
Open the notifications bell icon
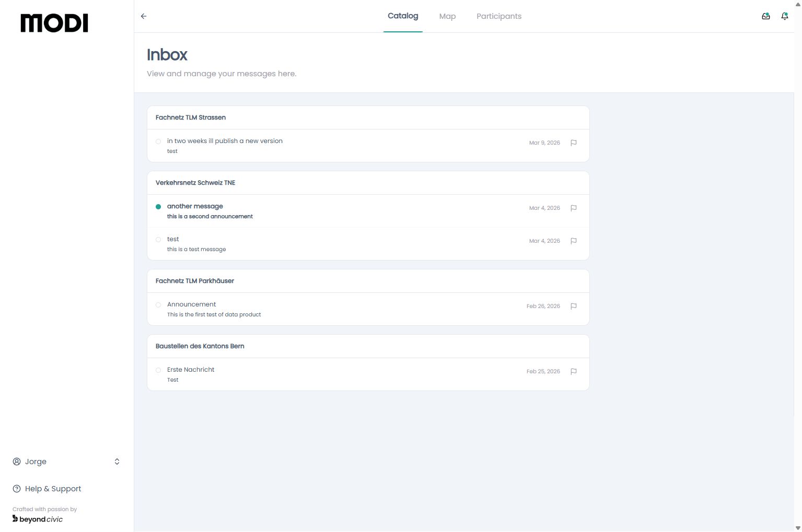coord(785,16)
